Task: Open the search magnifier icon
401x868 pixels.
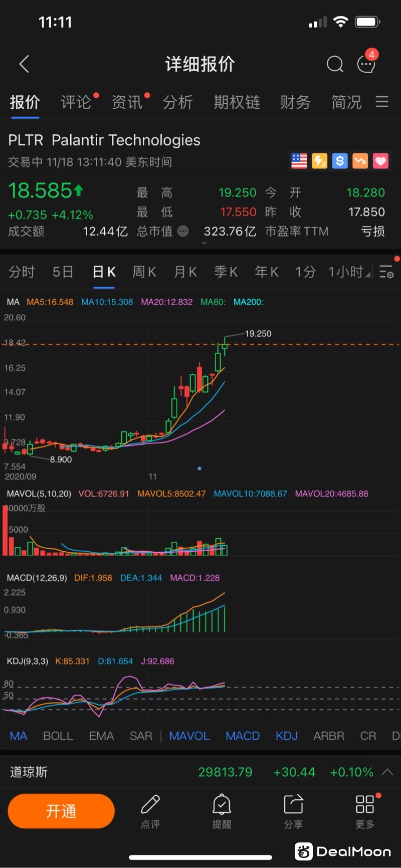Action: [335, 64]
